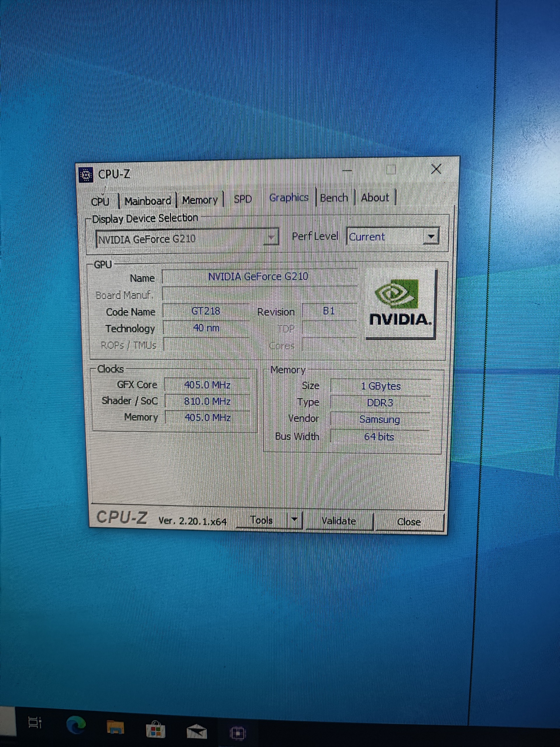Click the GFX Core clock value
This screenshot has height=747, width=560.
(207, 385)
